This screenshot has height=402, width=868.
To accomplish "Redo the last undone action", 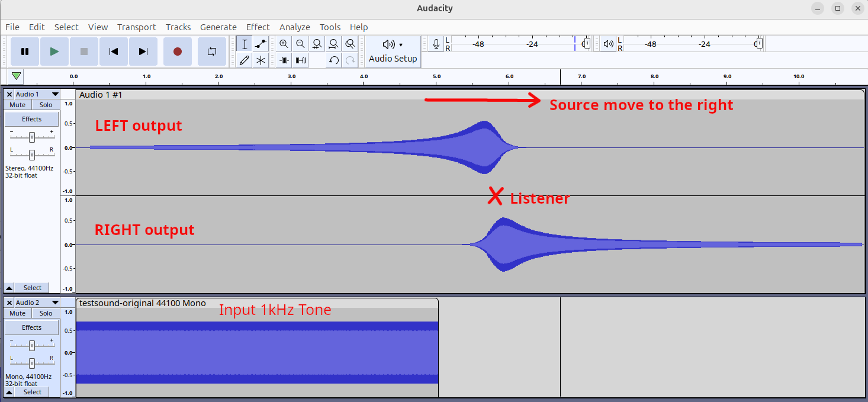I will tap(351, 60).
